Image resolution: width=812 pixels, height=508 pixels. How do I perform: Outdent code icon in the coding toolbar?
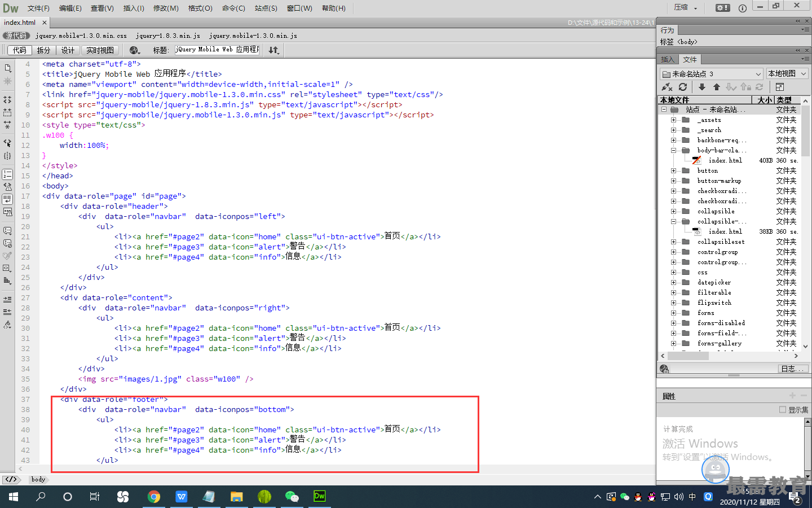pyautogui.click(x=7, y=312)
